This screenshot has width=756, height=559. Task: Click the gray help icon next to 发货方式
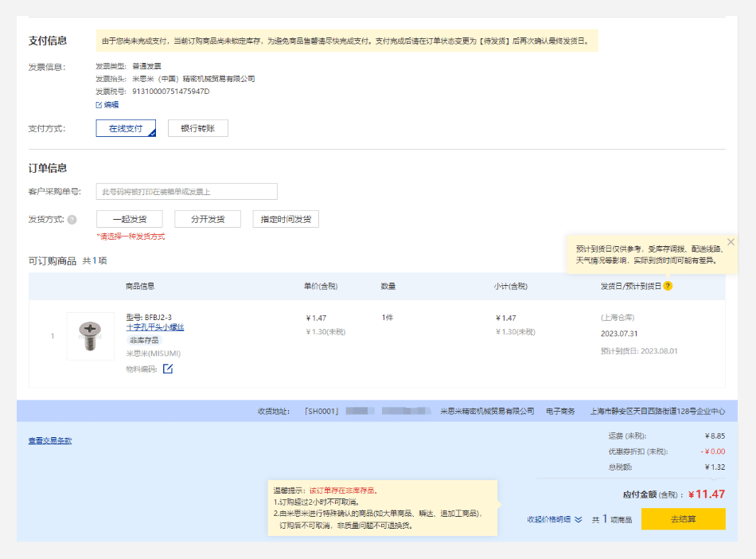coord(72,220)
